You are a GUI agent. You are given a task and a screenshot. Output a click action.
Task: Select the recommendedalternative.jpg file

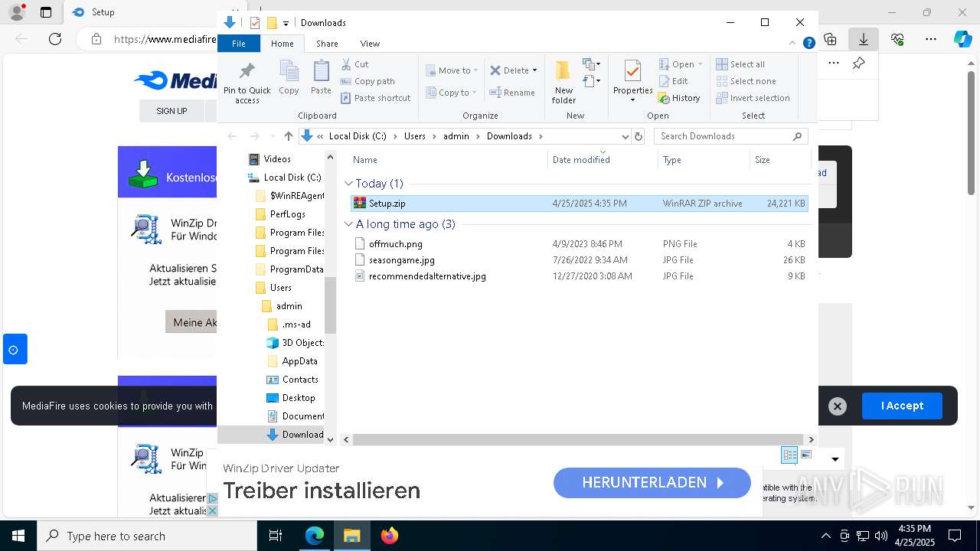(579, 276)
